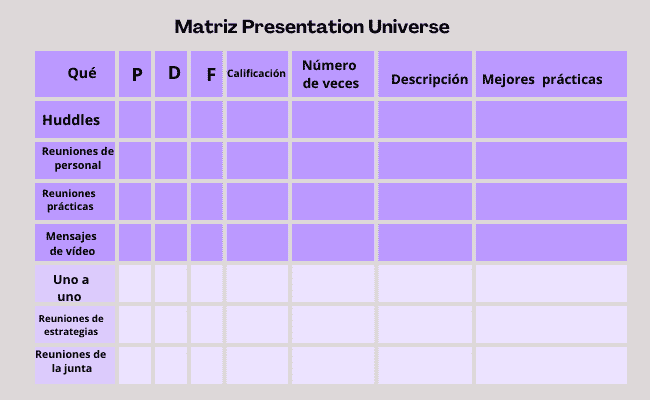Screen dimensions: 650x400
Task: Select Calificación cell for Mensajes de vídeo
Action: coord(257,241)
